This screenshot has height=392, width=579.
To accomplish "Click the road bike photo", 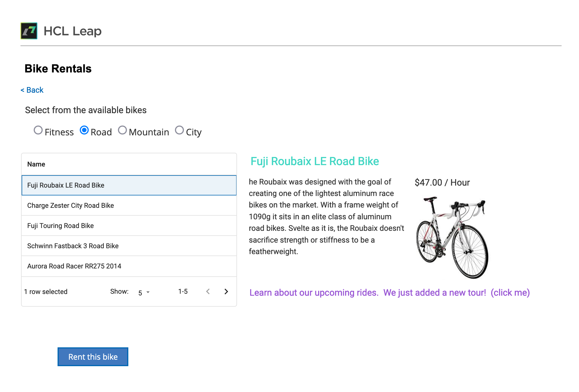I will tap(452, 238).
